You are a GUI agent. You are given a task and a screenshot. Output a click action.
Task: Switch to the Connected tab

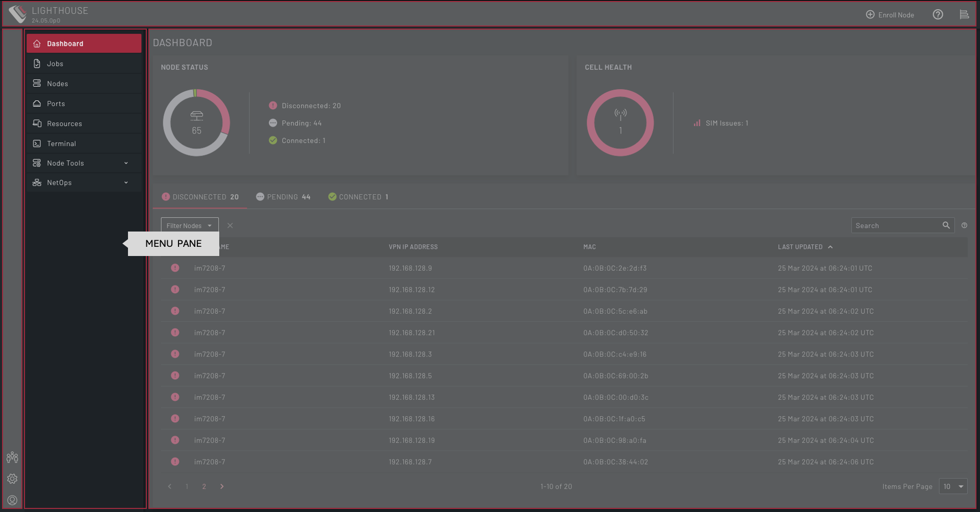(358, 197)
